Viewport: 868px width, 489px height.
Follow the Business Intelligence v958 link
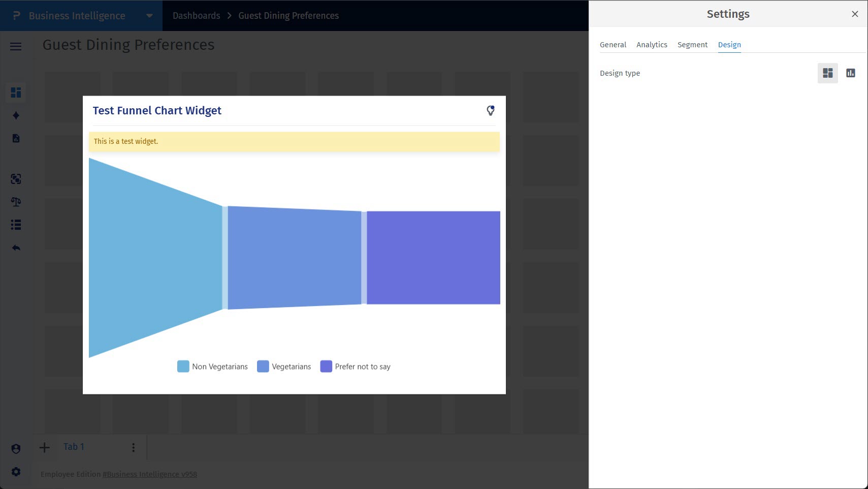(x=149, y=474)
